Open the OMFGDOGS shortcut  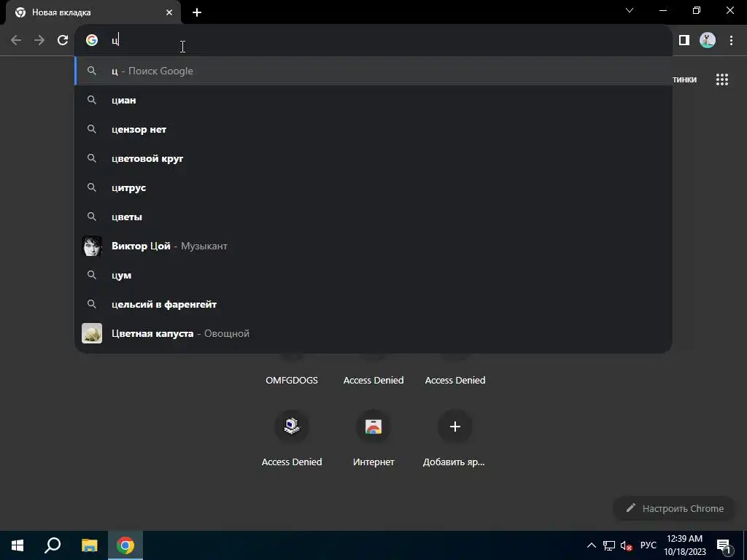[x=292, y=380]
